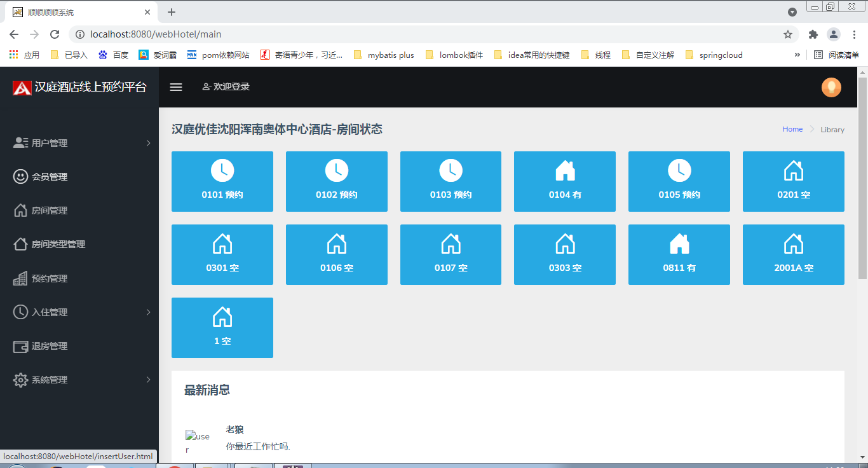
Task: Click the 会员管理 smiley icon
Action: 20,177
